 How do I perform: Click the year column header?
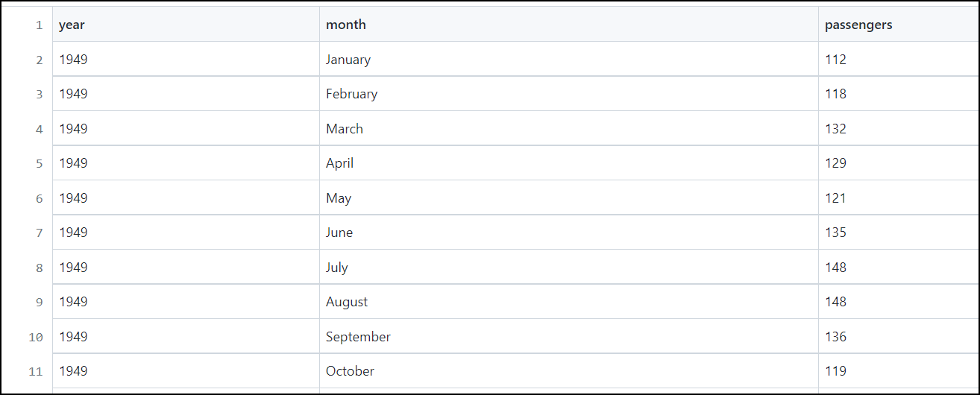72,25
